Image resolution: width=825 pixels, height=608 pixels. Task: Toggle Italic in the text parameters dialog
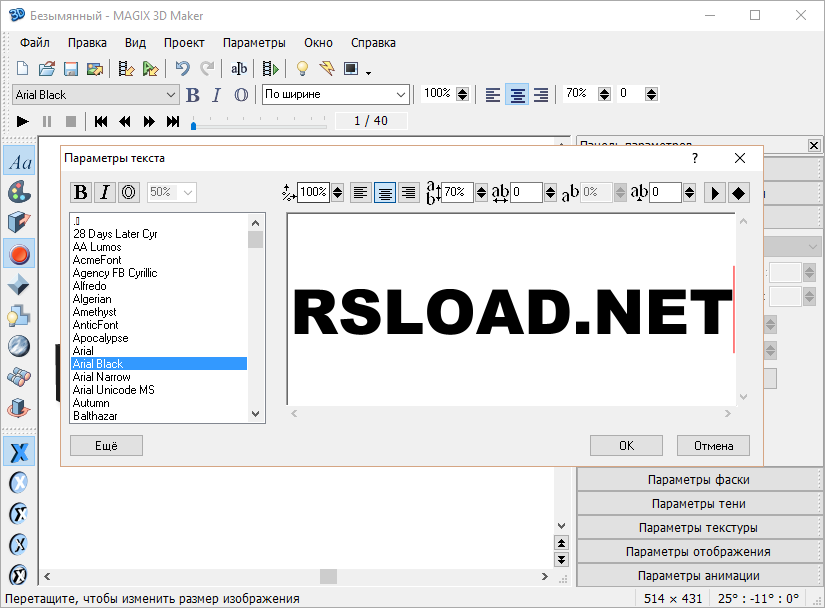[x=105, y=192]
